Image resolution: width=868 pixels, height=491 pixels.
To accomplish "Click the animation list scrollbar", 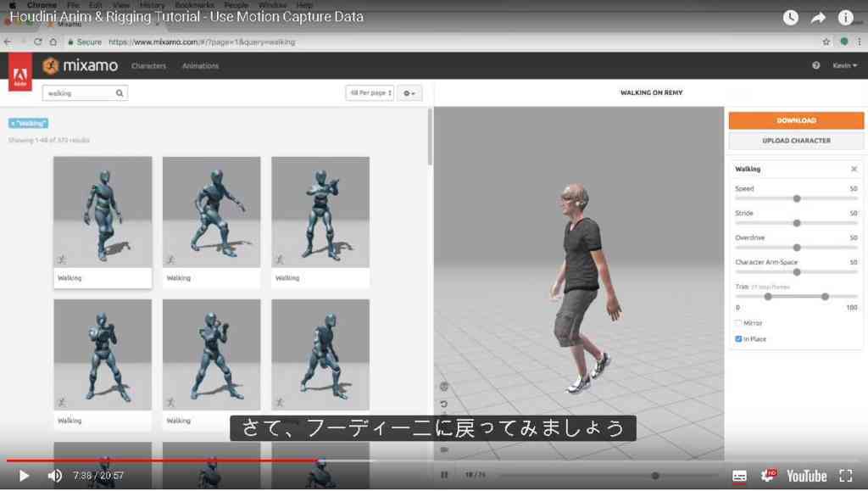I will [x=430, y=137].
